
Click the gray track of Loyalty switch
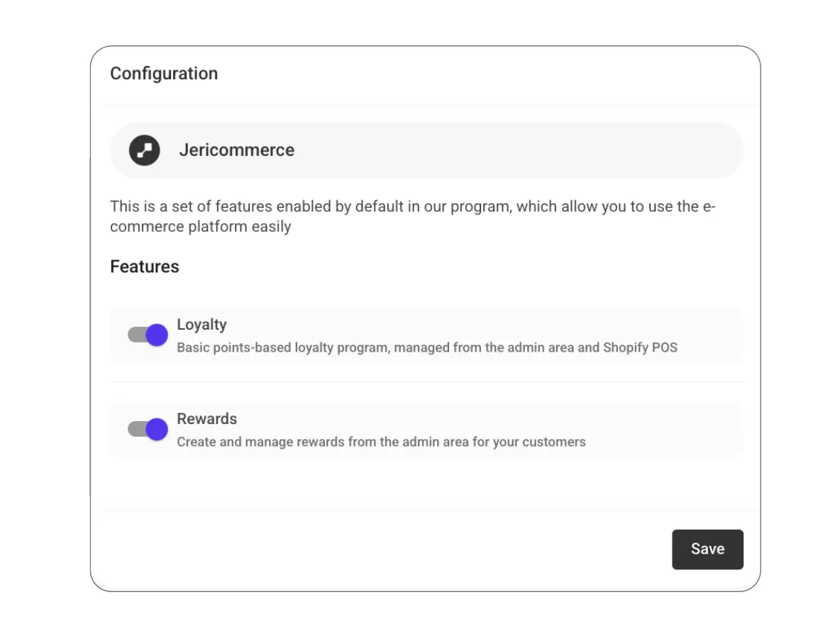pyautogui.click(x=135, y=335)
